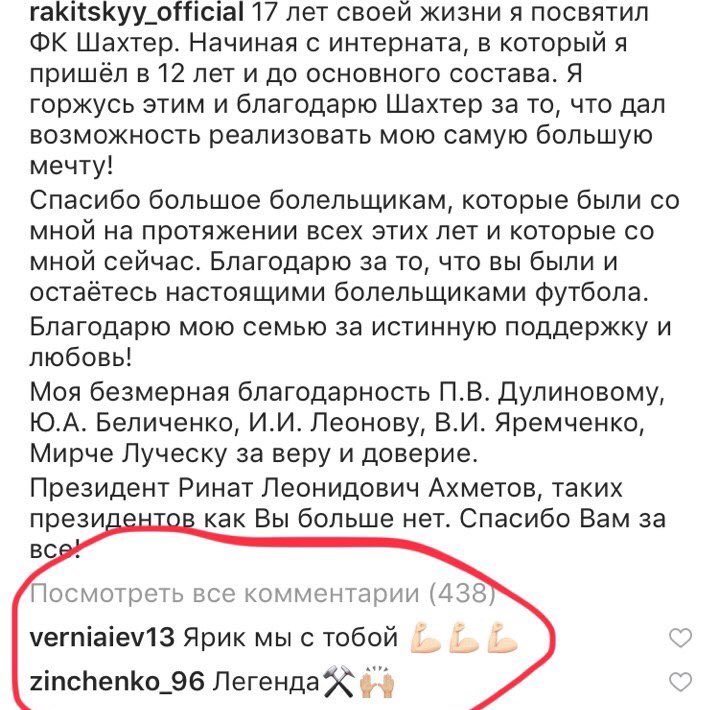Click the paragraph starting Моя безмерная благодарность
This screenshot has height=710, width=719.
[347, 423]
